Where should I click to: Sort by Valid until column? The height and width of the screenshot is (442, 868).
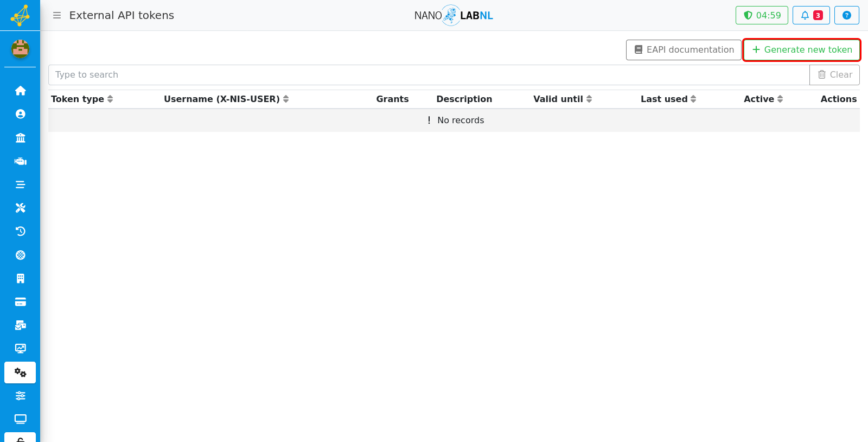click(563, 99)
